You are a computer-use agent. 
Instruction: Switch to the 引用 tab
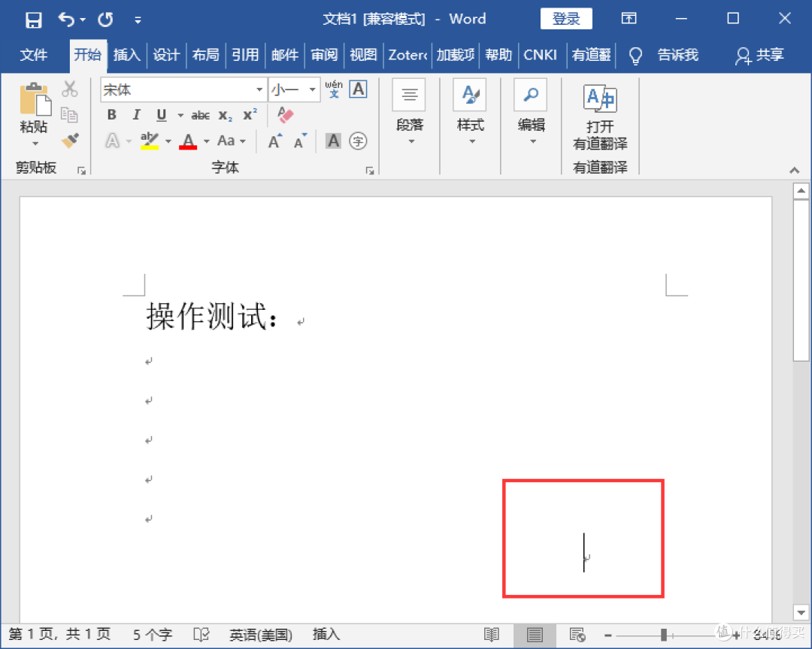(245, 55)
